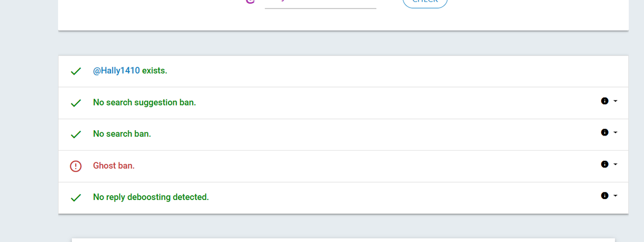Click the green checkmark beside @Hally1410 exists
644x242 pixels.
click(x=76, y=71)
